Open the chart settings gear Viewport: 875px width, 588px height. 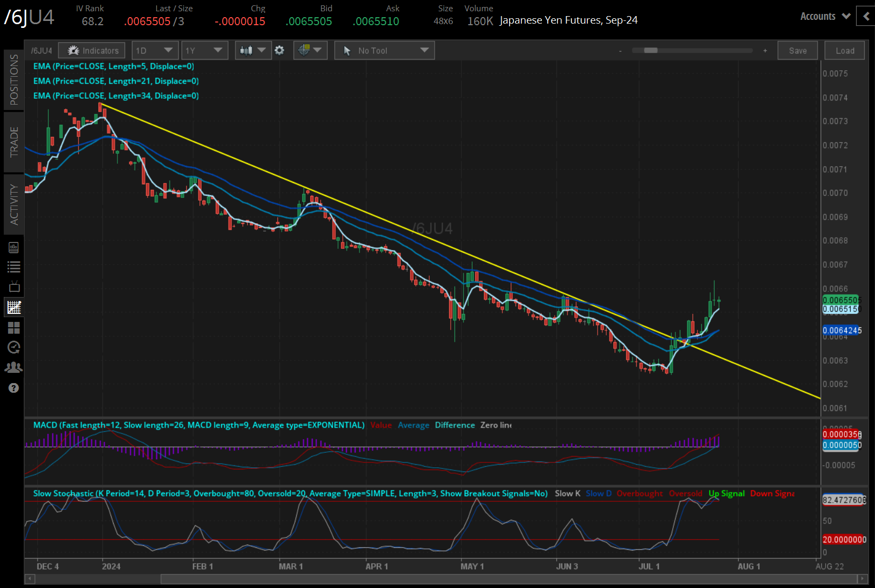tap(280, 50)
